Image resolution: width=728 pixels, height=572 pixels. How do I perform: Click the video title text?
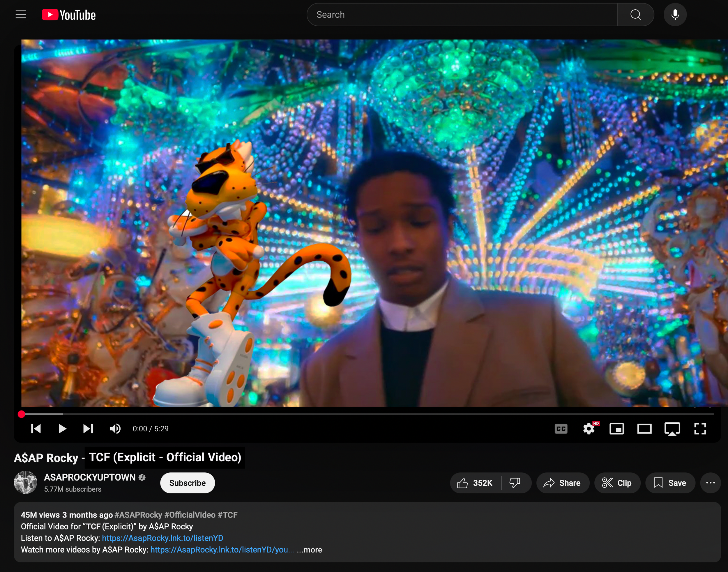[x=128, y=457]
